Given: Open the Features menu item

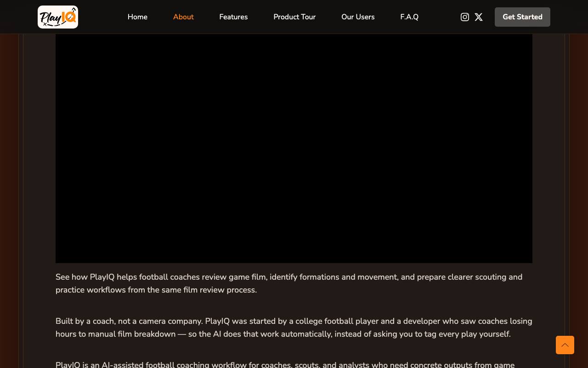Looking at the screenshot, I should point(233,17).
